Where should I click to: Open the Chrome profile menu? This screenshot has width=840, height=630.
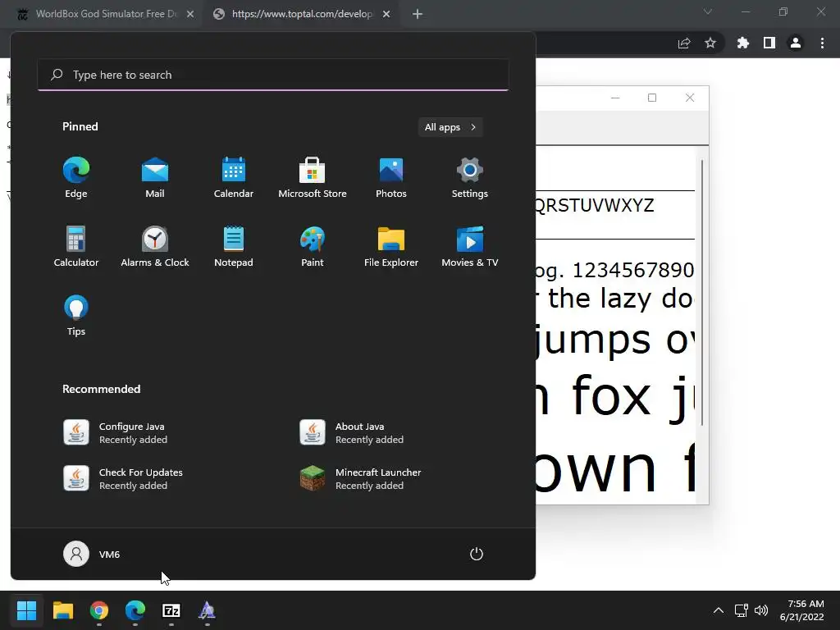tap(796, 43)
